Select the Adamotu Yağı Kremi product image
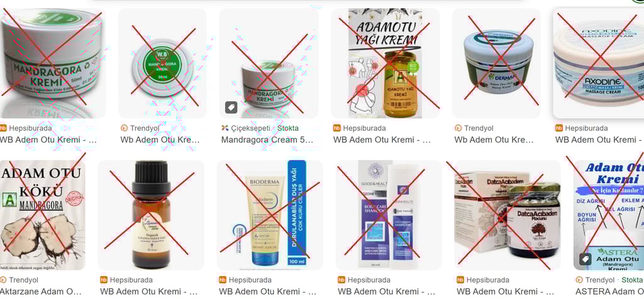This screenshot has height=299, width=644. (386, 64)
